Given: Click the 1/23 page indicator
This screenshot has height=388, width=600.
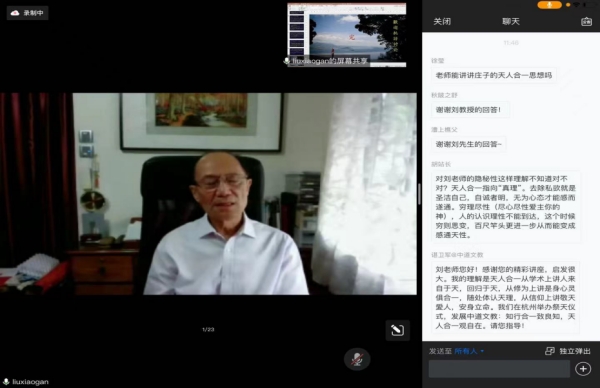Looking at the screenshot, I should (x=208, y=329).
